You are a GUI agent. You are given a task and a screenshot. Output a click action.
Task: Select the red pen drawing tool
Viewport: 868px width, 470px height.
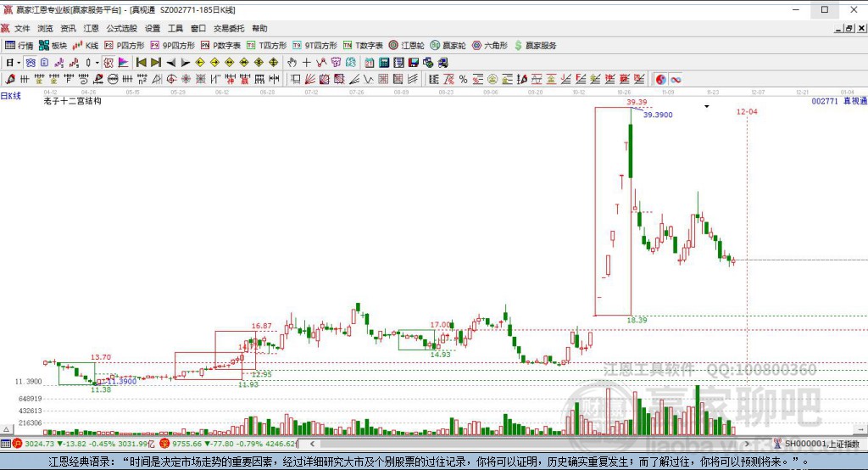[x=10, y=79]
